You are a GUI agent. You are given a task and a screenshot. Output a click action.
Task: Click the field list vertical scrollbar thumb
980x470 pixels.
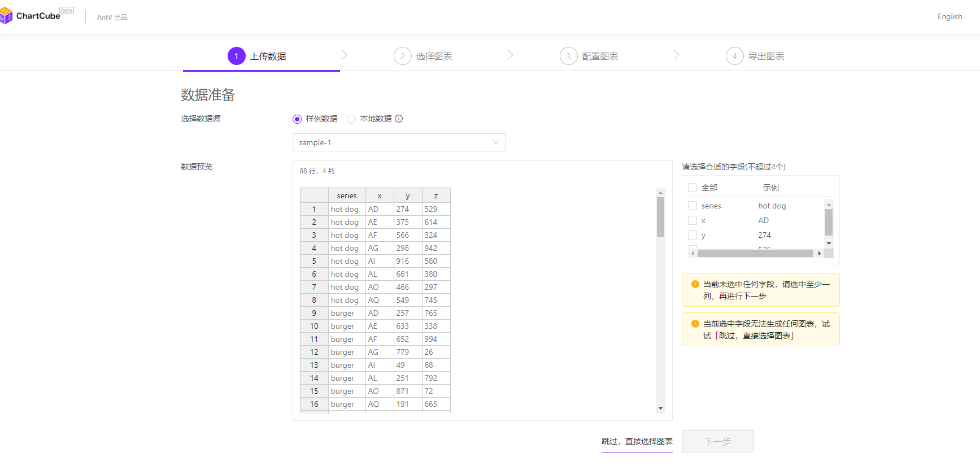point(829,222)
